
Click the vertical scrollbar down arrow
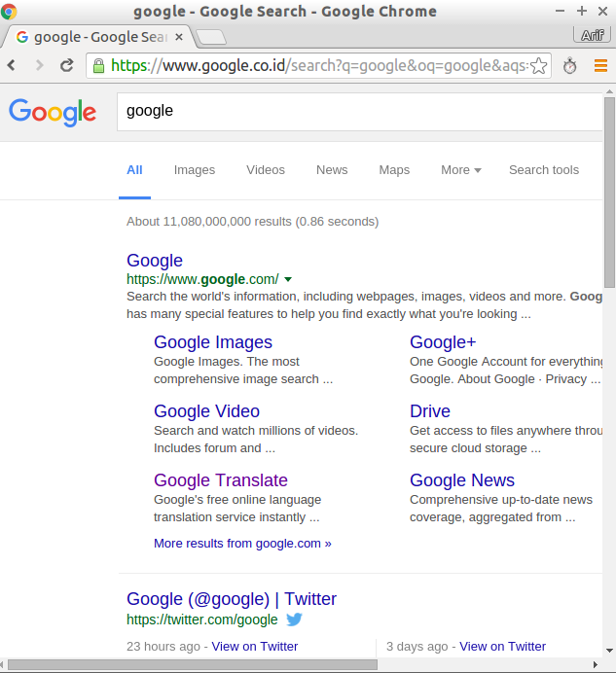pyautogui.click(x=609, y=651)
